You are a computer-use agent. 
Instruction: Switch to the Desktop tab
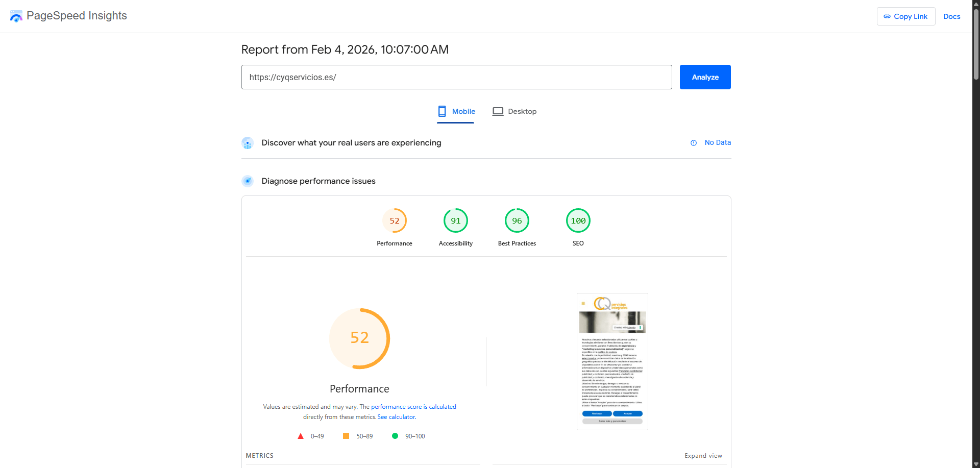click(514, 111)
